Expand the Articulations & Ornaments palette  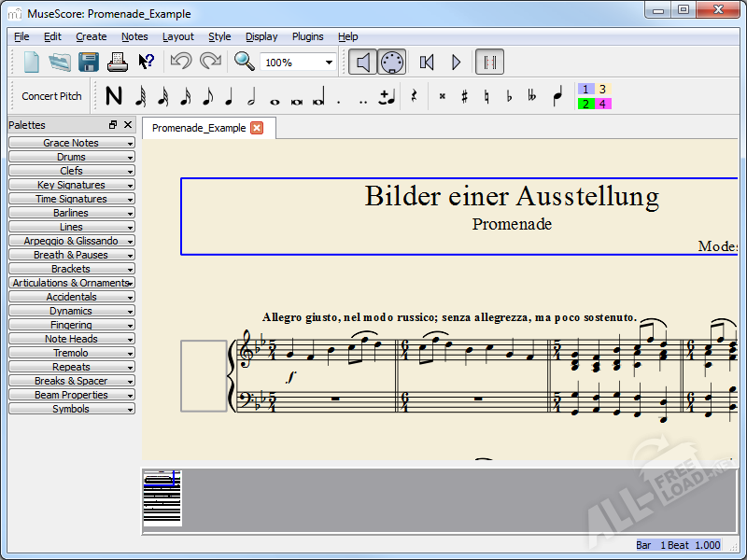[71, 283]
